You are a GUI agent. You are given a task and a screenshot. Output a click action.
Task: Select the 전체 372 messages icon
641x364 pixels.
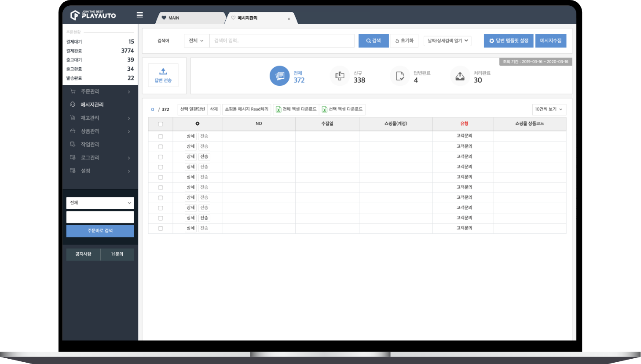279,76
